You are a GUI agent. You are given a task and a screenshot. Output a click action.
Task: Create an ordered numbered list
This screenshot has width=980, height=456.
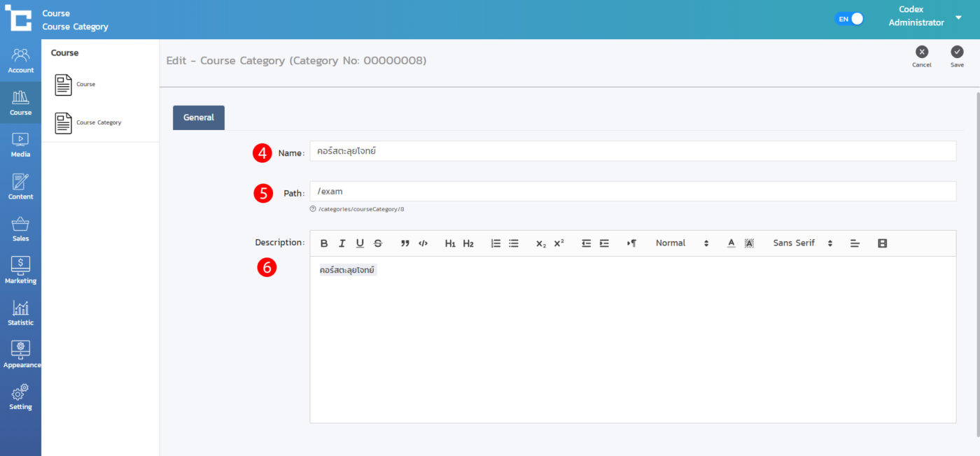[496, 243]
